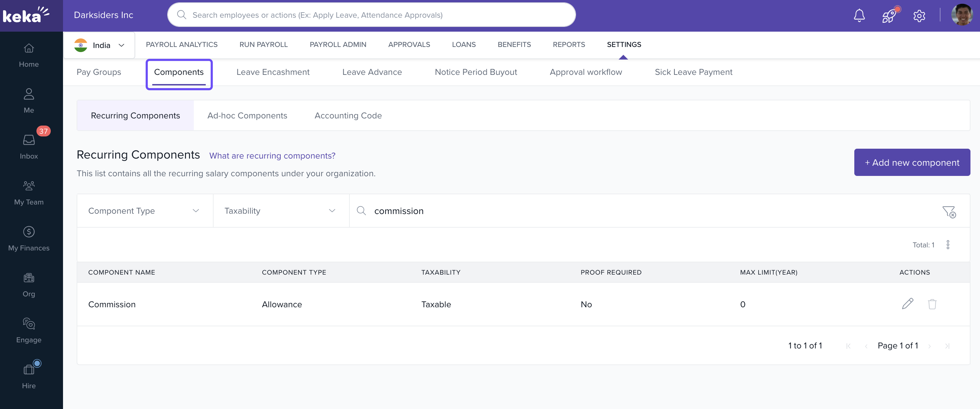The width and height of the screenshot is (980, 409).
Task: Click the notifications bell icon
Action: [x=859, y=16]
